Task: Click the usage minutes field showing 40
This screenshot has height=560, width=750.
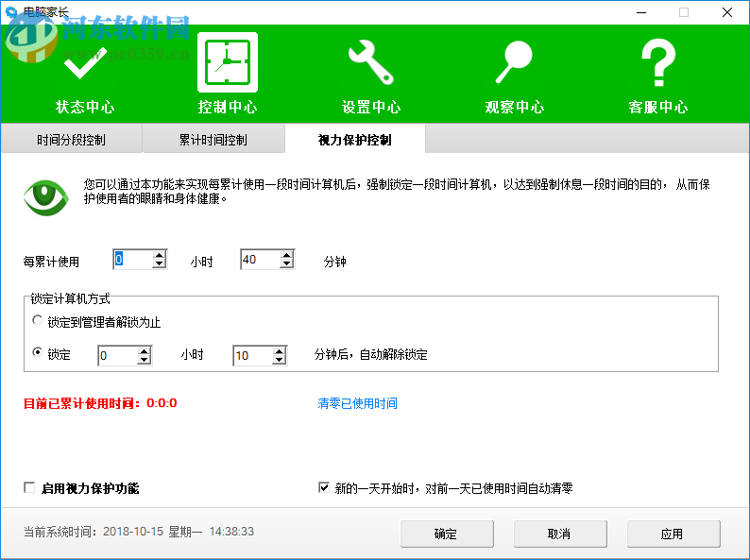Action: click(261, 259)
